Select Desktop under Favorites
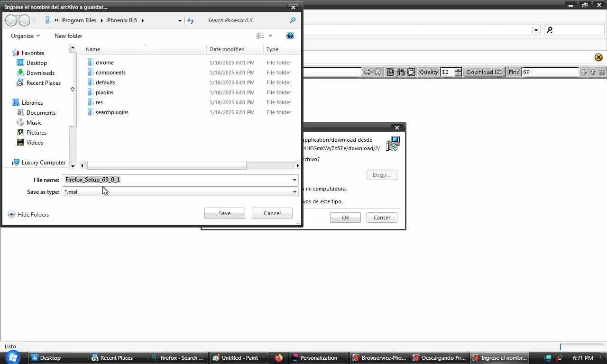 [37, 63]
